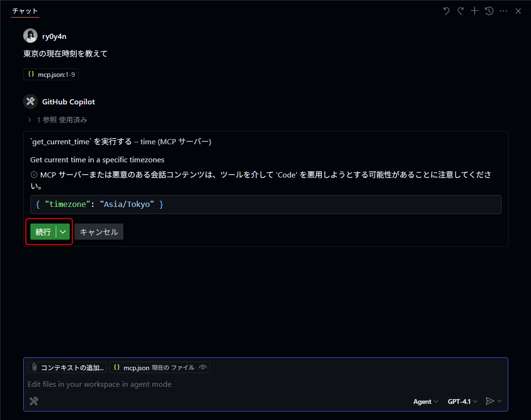Open the 続行 dropdown arrow options
The width and height of the screenshot is (531, 420).
point(63,232)
